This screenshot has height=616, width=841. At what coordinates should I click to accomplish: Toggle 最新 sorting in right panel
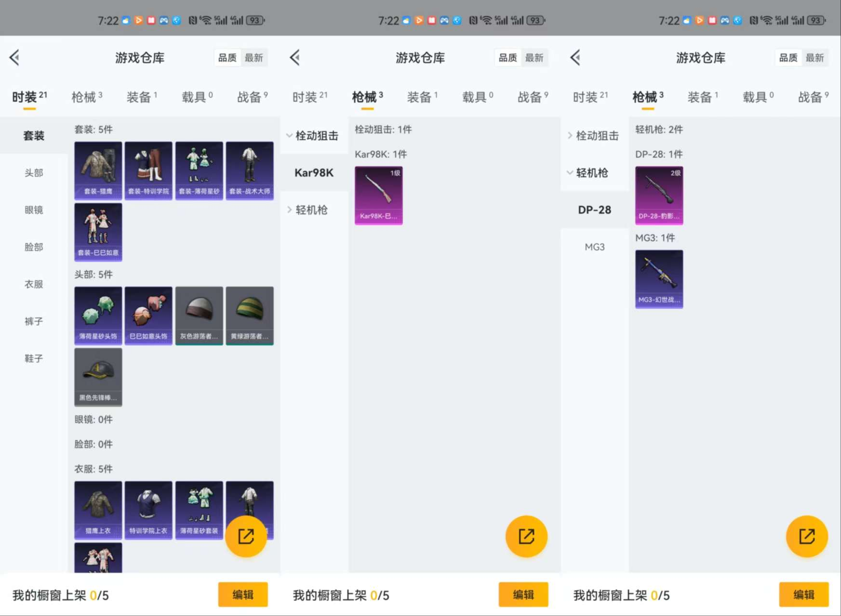tap(814, 58)
